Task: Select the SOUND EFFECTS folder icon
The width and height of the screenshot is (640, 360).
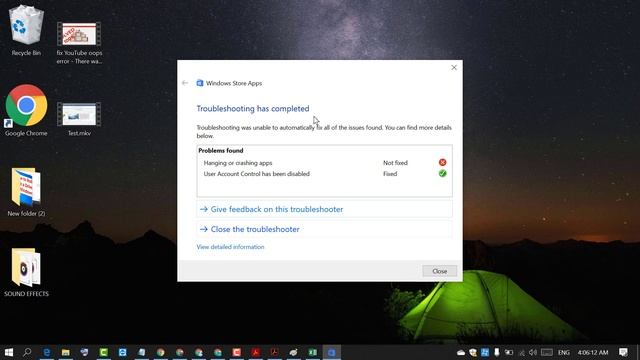Action: [x=26, y=272]
